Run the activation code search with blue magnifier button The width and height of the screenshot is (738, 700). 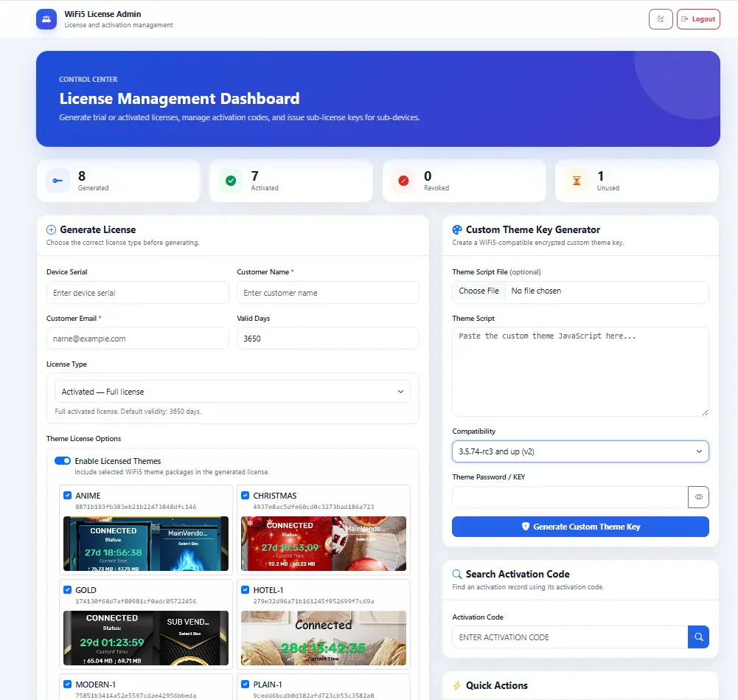(x=698, y=637)
